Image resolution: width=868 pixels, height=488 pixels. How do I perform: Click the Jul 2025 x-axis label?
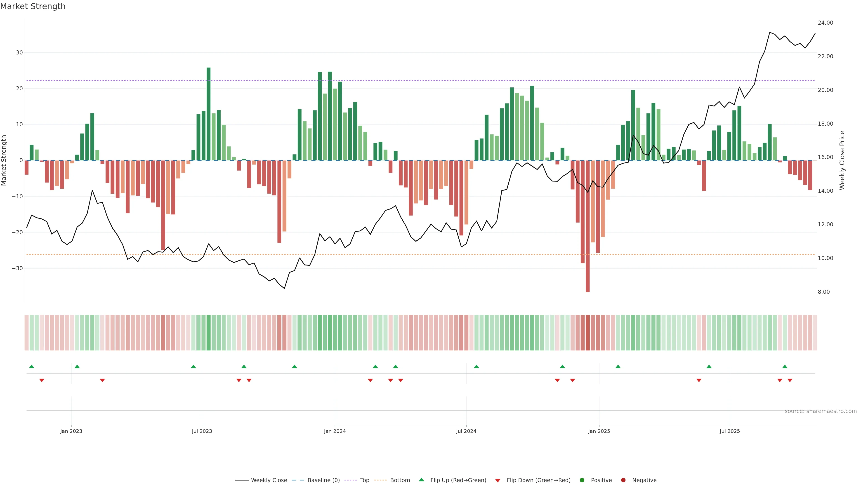coord(729,431)
